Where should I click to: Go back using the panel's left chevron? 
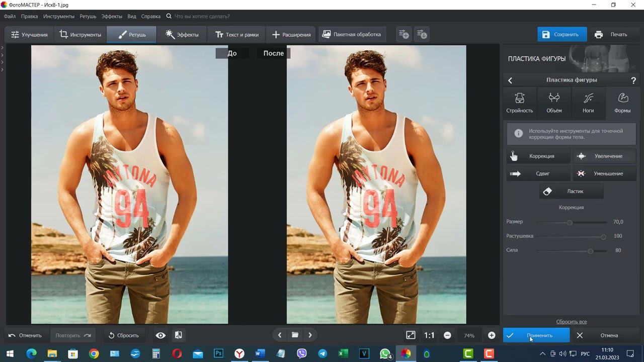coord(510,80)
